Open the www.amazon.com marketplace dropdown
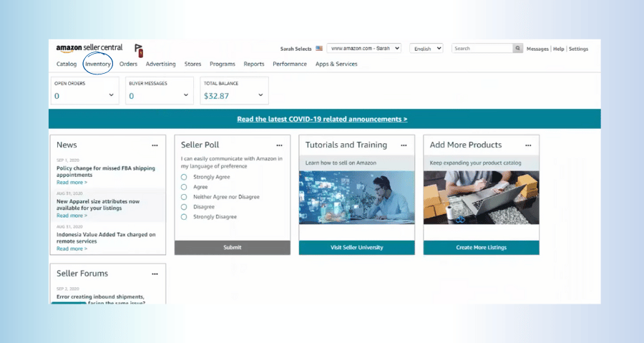Viewport: 644px width, 343px height. coord(364,49)
